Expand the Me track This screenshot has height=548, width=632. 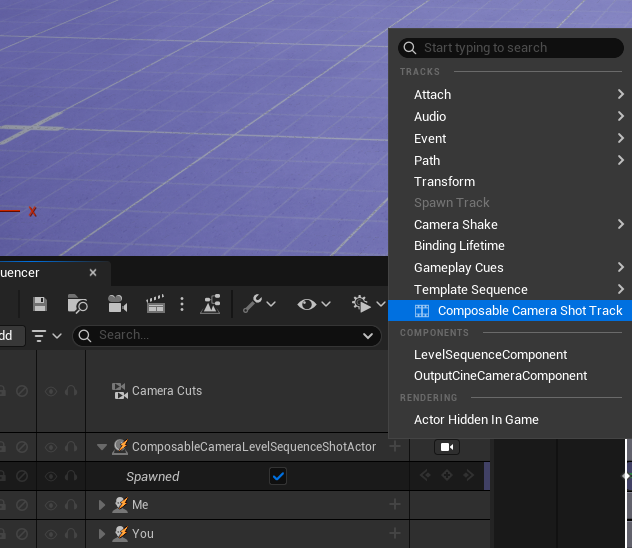tap(102, 505)
